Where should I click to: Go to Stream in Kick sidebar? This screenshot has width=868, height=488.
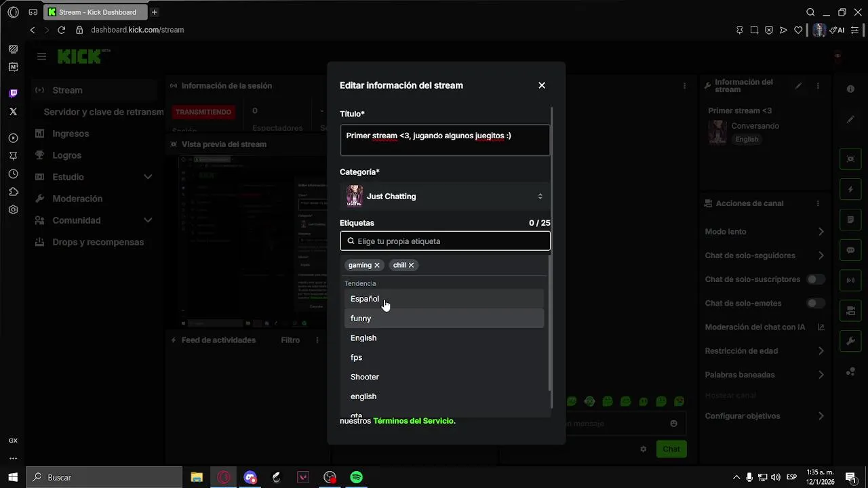pyautogui.click(x=95, y=90)
